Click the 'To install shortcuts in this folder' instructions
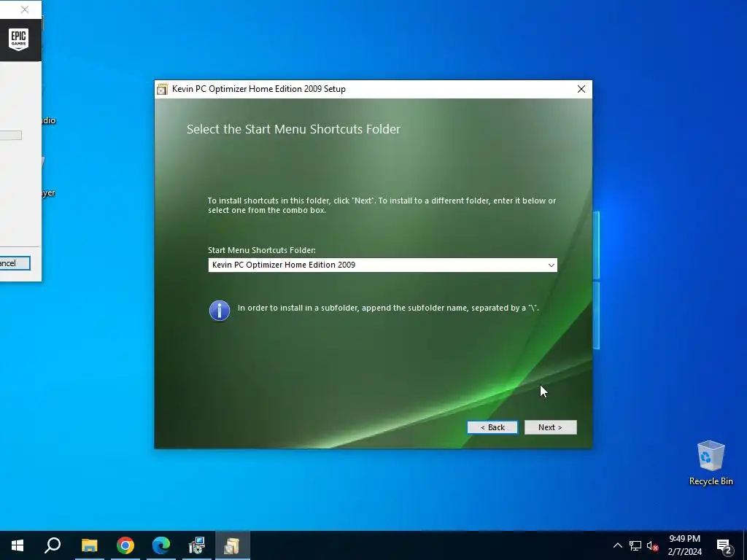The height and width of the screenshot is (560, 747). tap(382, 205)
